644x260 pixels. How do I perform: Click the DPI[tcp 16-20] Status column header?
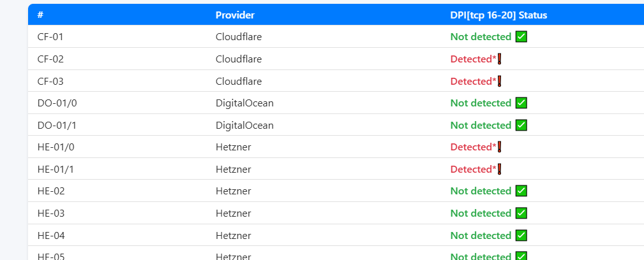[498, 15]
